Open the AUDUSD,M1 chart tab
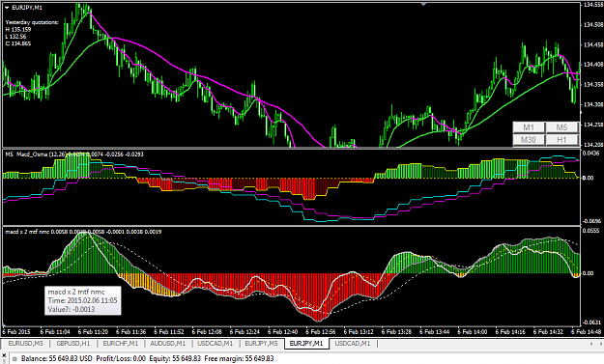 pyautogui.click(x=168, y=343)
